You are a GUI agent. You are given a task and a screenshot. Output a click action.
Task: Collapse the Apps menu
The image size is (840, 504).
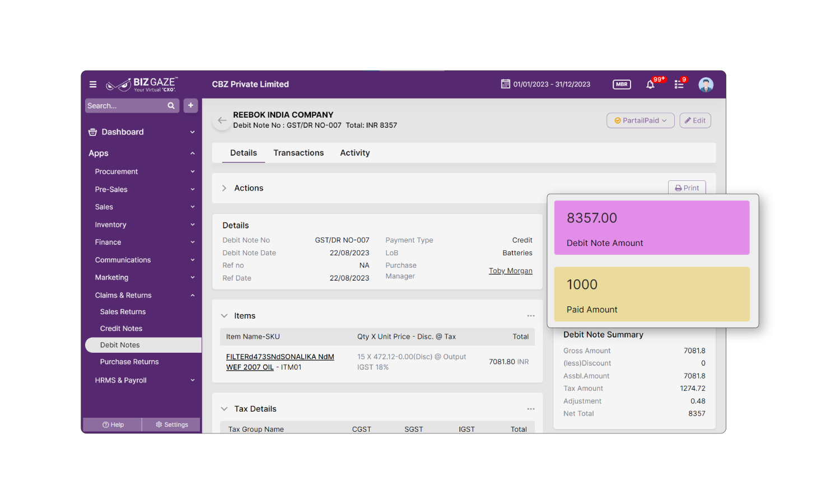192,153
